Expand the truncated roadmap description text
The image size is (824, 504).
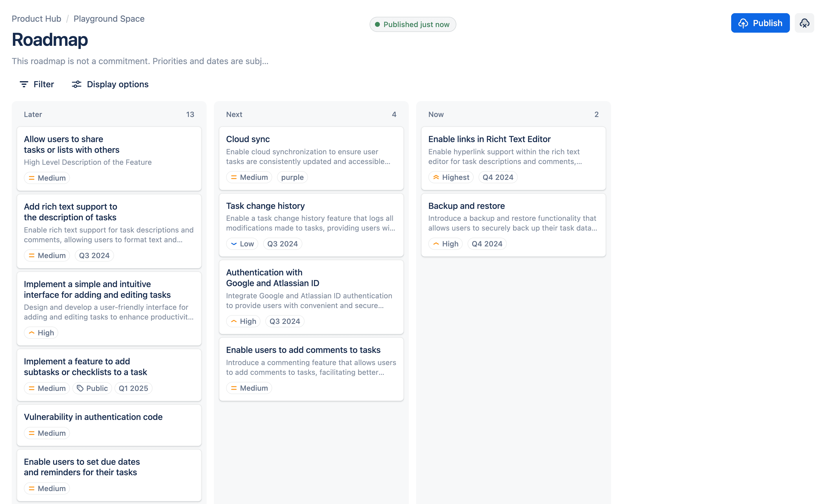140,61
